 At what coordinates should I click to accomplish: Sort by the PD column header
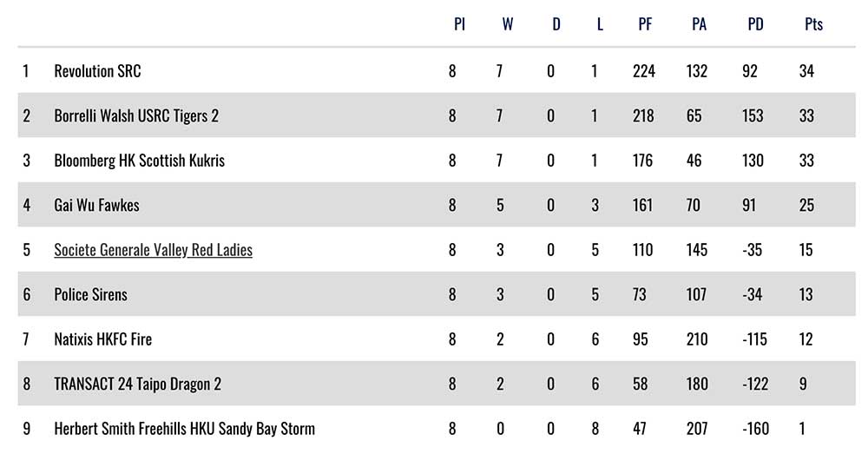(x=755, y=24)
